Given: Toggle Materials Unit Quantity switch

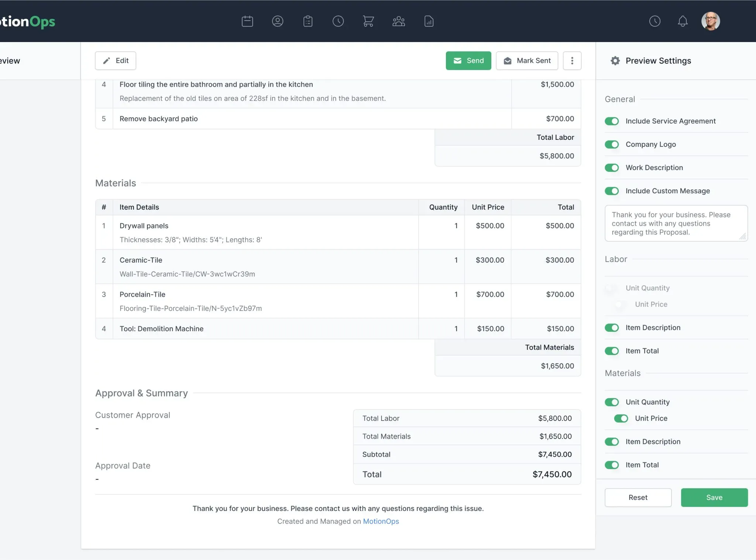Looking at the screenshot, I should [x=612, y=402].
